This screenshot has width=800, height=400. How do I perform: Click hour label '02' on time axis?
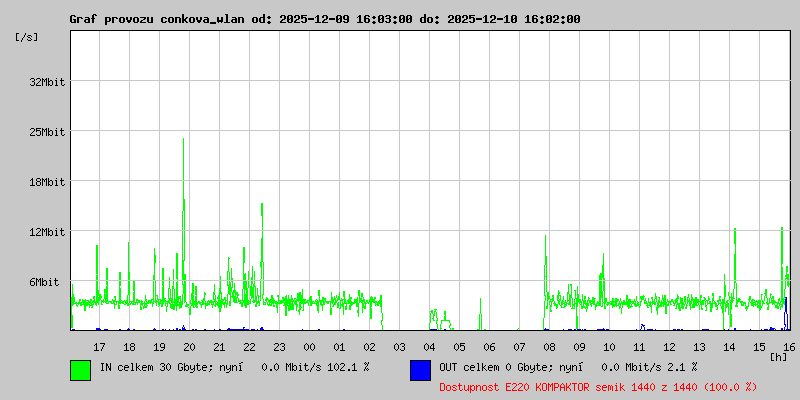369,347
